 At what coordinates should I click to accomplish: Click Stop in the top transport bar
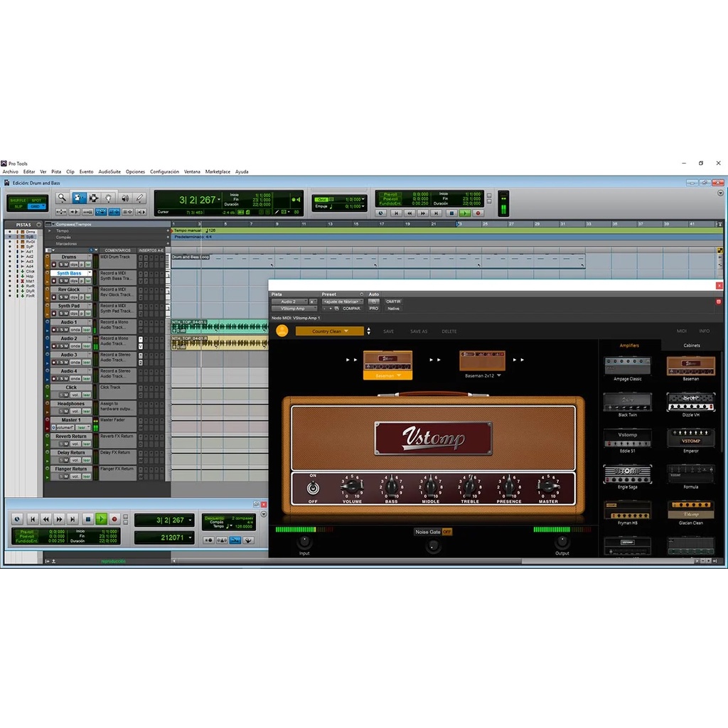click(451, 213)
